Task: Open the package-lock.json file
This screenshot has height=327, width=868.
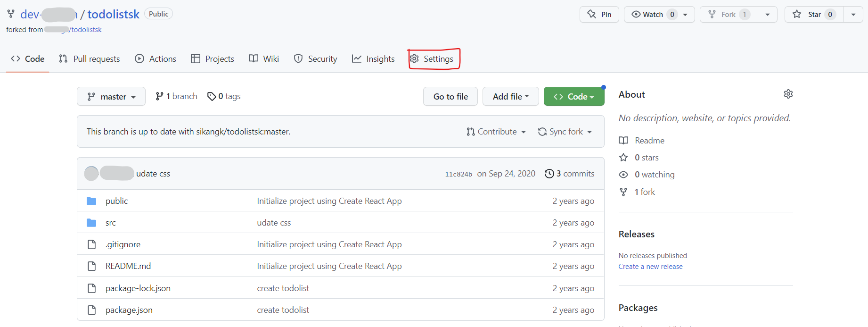Action: (138, 288)
